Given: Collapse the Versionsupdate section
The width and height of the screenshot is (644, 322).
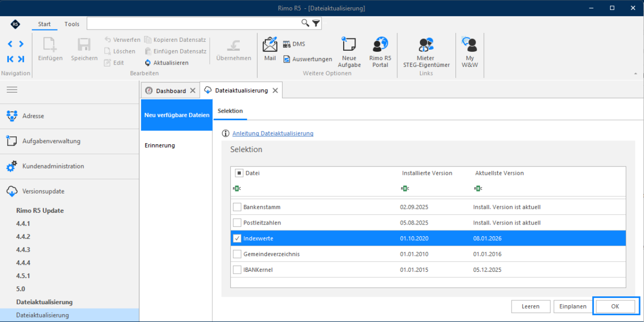Looking at the screenshot, I should tap(69, 192).
